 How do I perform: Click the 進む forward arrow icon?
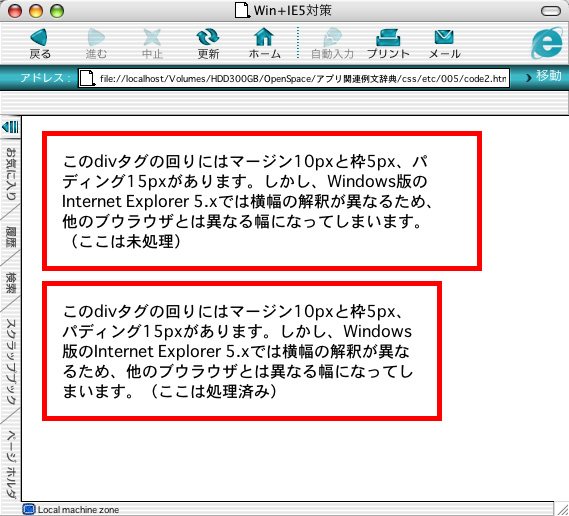click(x=96, y=37)
